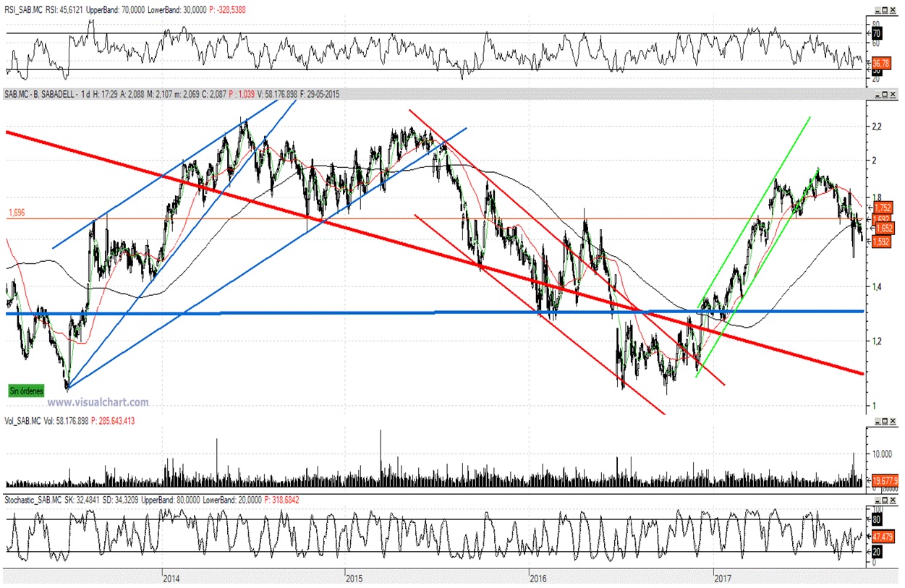Maximize the Vol_SAB.MC volume panel
The image size is (905, 588).
(885, 421)
